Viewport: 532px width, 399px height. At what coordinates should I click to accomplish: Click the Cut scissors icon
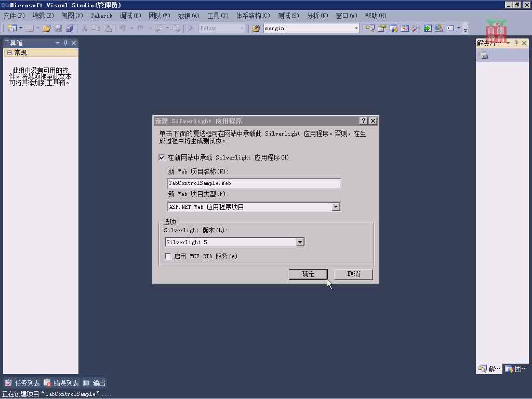coord(85,29)
